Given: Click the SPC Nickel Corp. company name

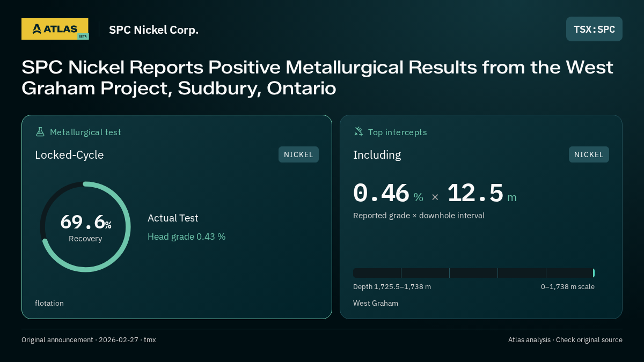Looking at the screenshot, I should 153,30.
